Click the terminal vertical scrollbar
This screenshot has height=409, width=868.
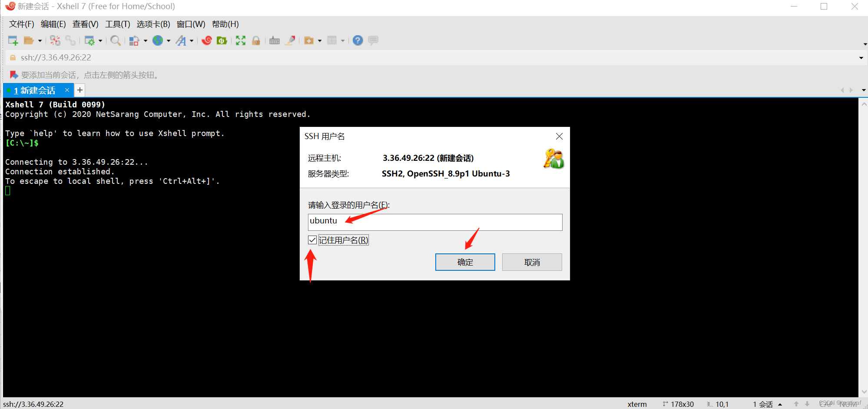pos(864,247)
